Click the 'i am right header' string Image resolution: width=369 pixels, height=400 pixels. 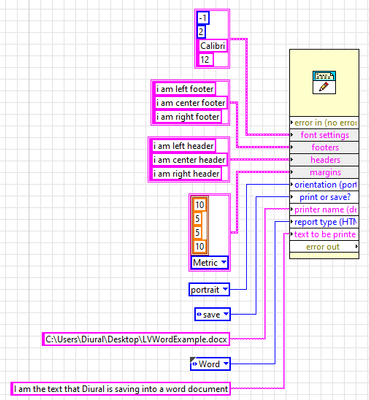[x=186, y=174]
